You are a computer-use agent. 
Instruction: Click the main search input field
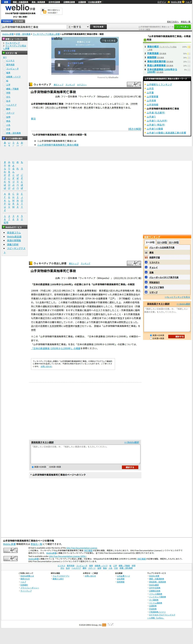point(34,27)
